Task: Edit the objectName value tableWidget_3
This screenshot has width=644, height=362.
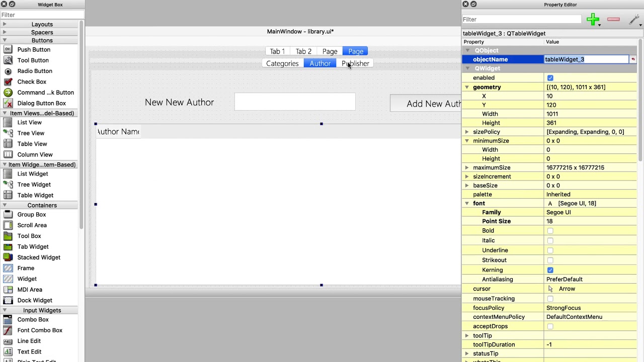Action: 587,59
